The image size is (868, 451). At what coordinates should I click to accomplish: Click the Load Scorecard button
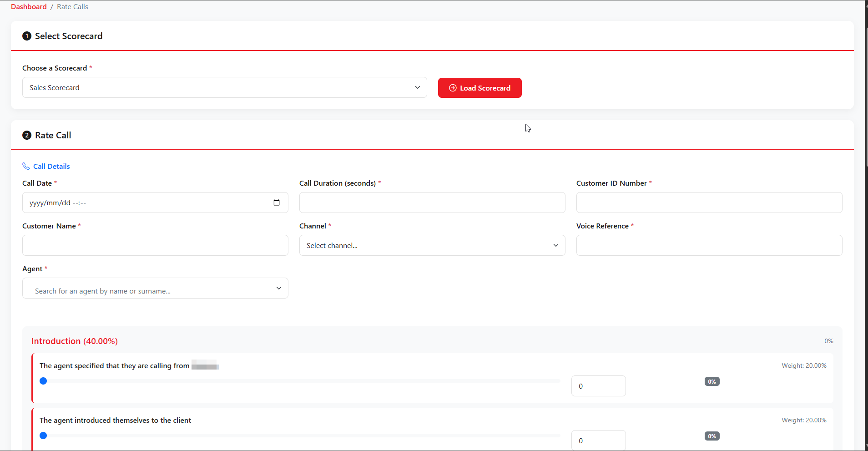pyautogui.click(x=480, y=88)
